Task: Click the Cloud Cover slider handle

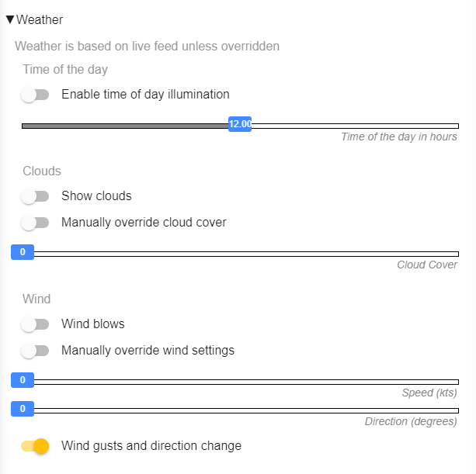Action: 23,252
